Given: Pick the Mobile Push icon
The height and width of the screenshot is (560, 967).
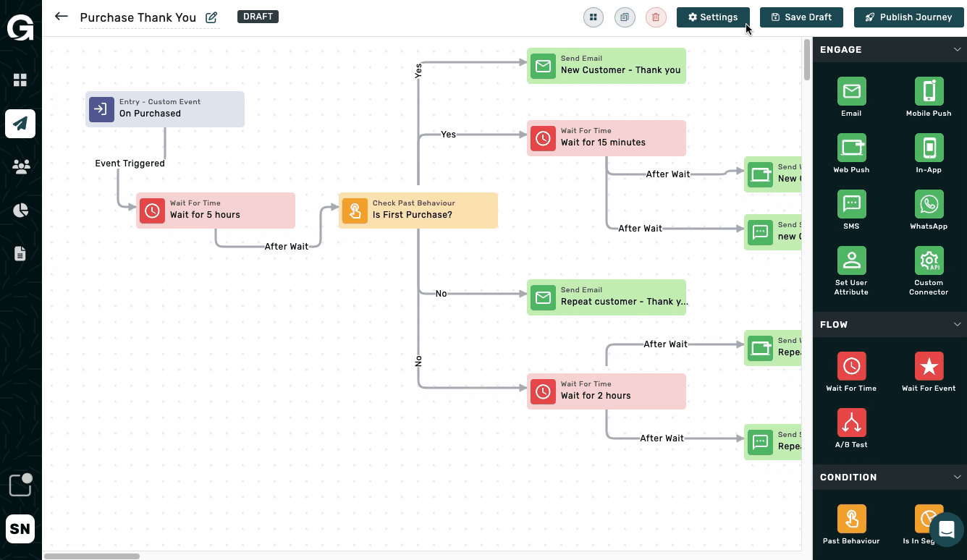Looking at the screenshot, I should click(x=929, y=92).
